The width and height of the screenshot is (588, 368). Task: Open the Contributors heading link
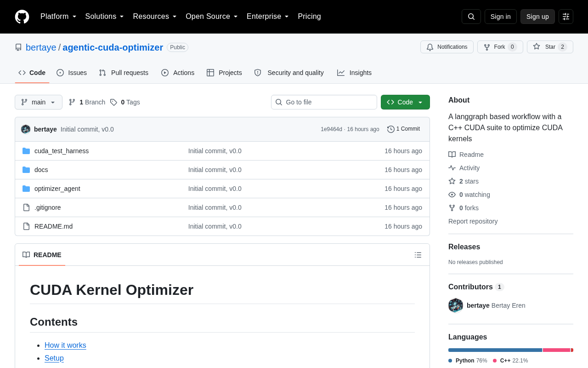[476, 287]
